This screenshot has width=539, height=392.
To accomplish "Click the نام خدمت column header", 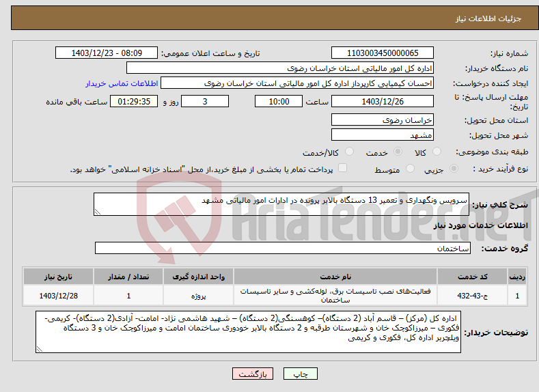I will tap(335, 277).
